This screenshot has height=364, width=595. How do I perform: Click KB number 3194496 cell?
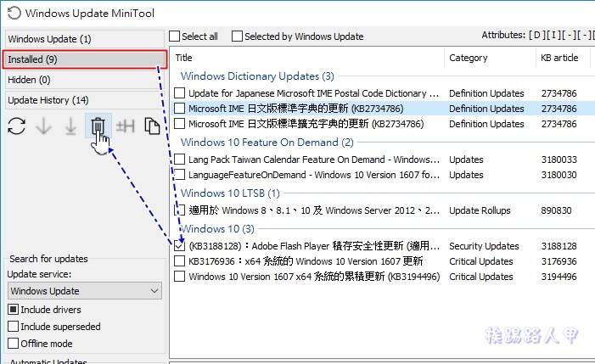(x=559, y=277)
